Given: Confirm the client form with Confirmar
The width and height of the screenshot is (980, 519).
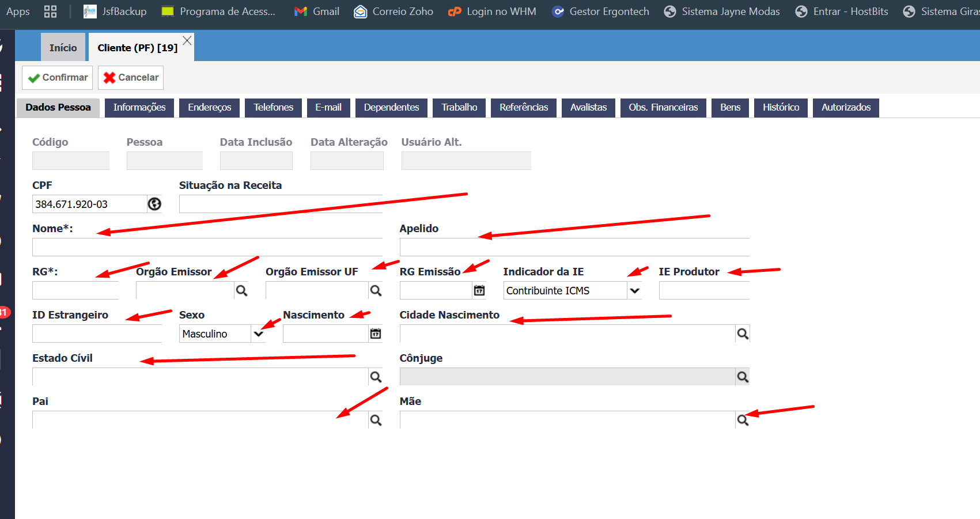Looking at the screenshot, I should coord(58,77).
